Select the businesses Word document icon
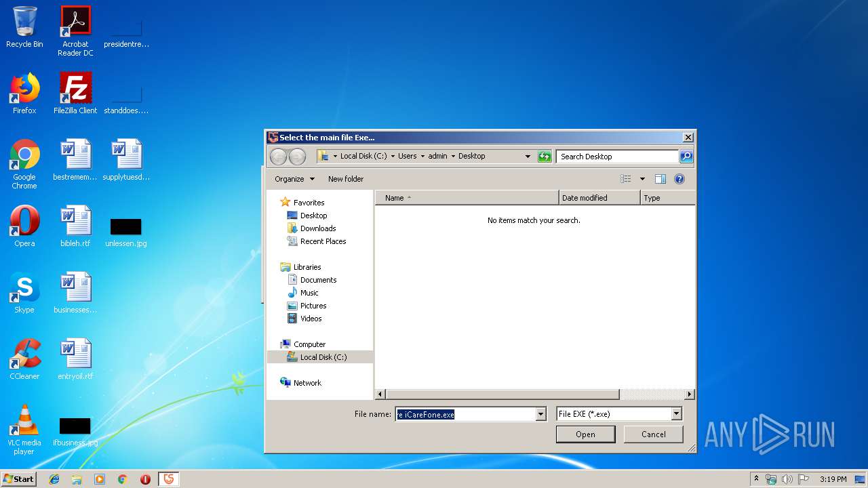This screenshot has width=868, height=488. pyautogui.click(x=75, y=293)
